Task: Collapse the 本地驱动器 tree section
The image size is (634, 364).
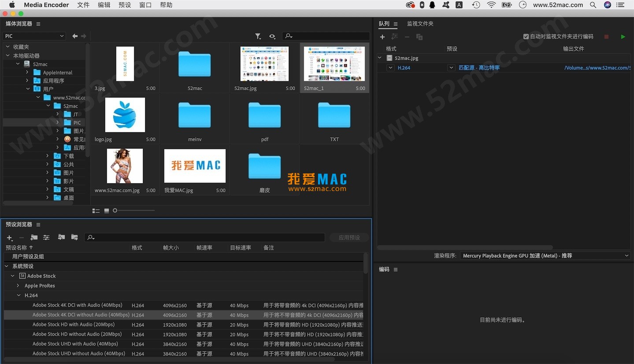Action: [7, 55]
